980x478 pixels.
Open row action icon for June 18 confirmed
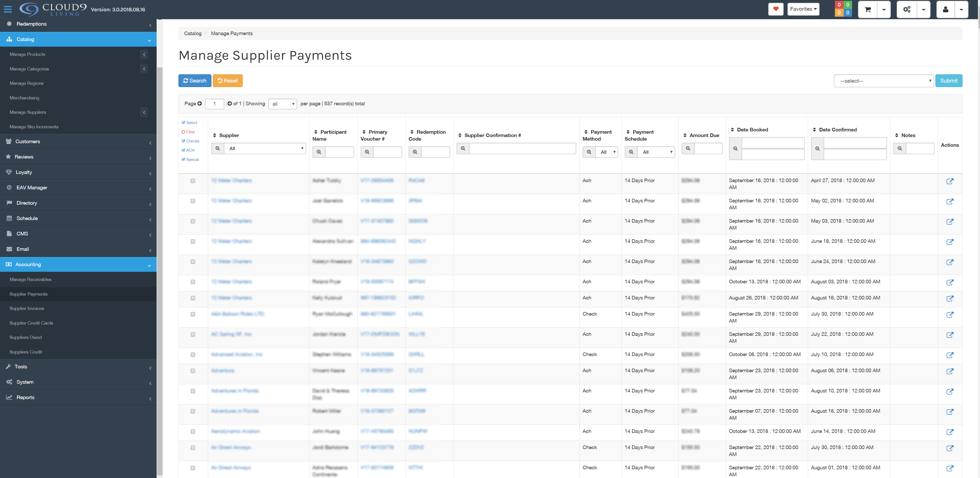950,242
